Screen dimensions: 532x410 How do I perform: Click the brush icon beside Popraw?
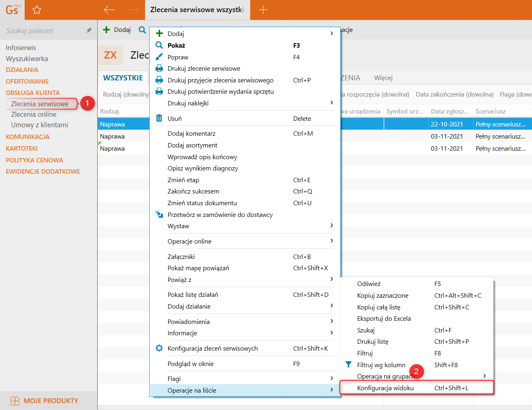click(159, 57)
